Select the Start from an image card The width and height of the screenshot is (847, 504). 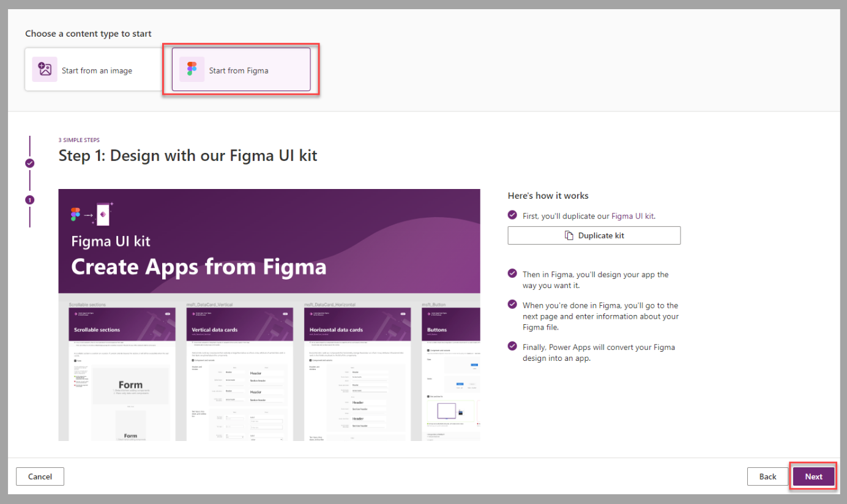point(94,70)
